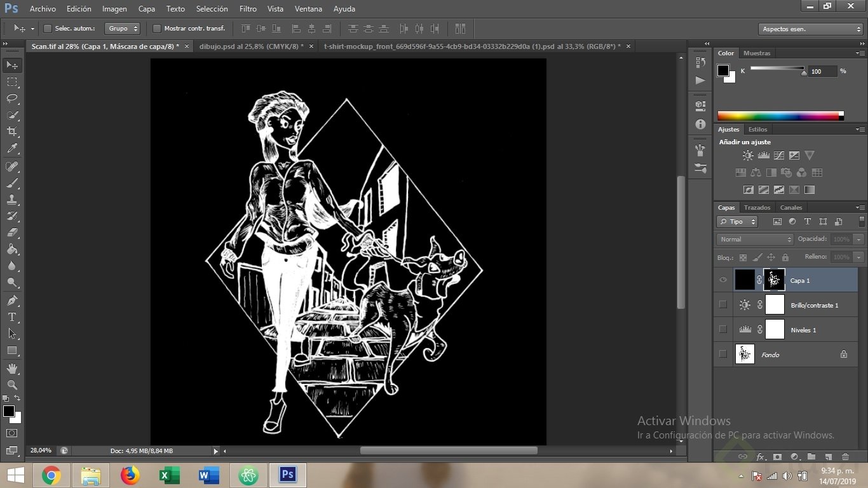Select the Horizontal Type tool
Screen dimensions: 868x488
coord(12,317)
